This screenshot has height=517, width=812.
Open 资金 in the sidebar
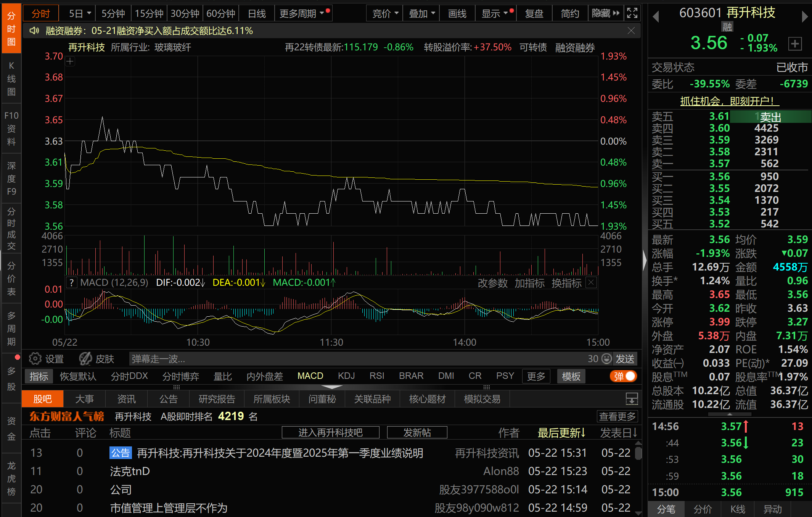click(11, 428)
